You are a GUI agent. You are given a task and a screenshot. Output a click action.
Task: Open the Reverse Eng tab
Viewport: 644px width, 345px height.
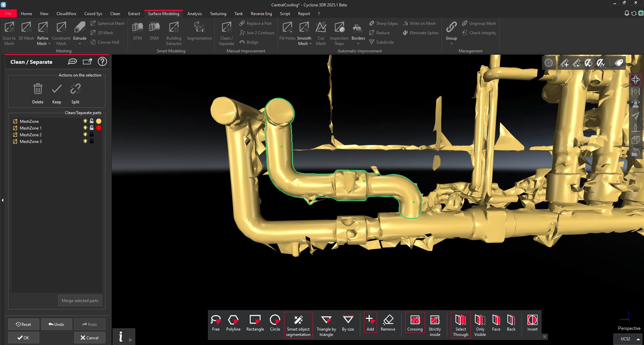point(261,14)
